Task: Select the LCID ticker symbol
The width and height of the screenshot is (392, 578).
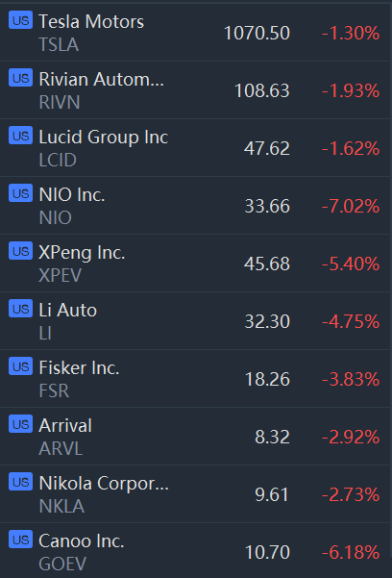Action: coord(58,160)
